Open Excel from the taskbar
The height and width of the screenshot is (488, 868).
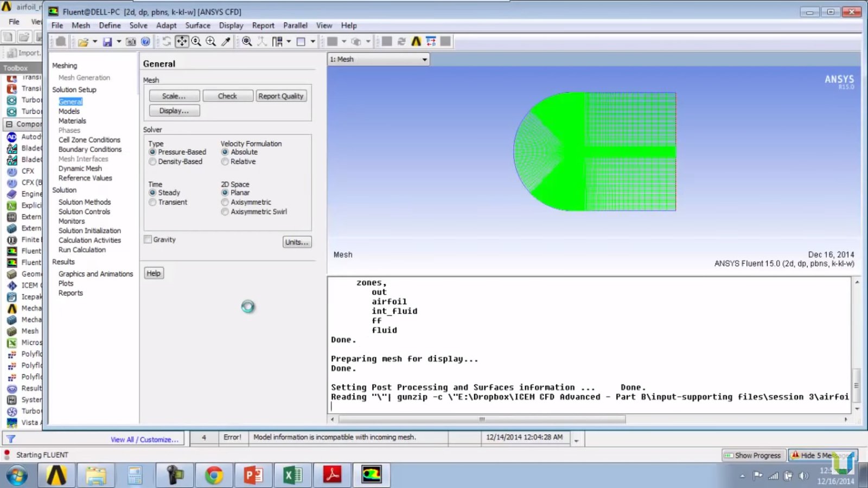pyautogui.click(x=293, y=476)
